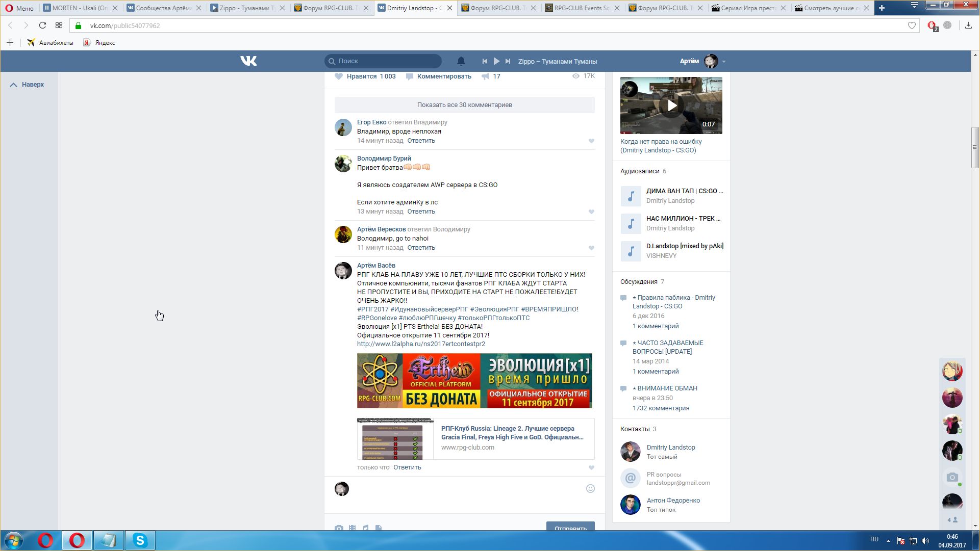Go back in browser history
The image size is (980, 551).
(x=10, y=25)
